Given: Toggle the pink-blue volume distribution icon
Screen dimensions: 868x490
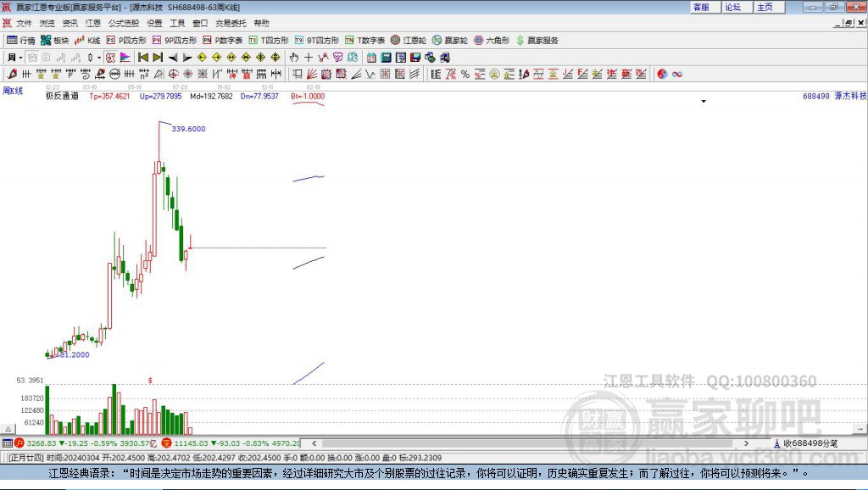Looking at the screenshot, I should coord(125,58).
